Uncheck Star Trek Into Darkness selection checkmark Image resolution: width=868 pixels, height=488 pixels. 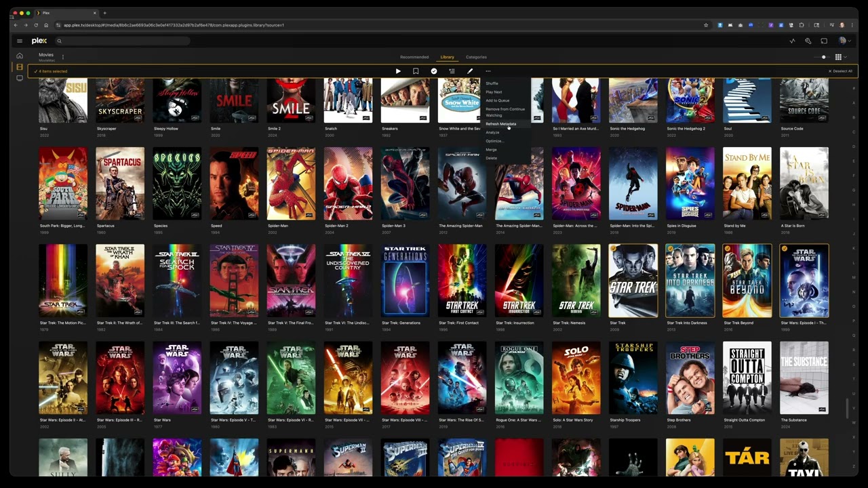(x=671, y=249)
